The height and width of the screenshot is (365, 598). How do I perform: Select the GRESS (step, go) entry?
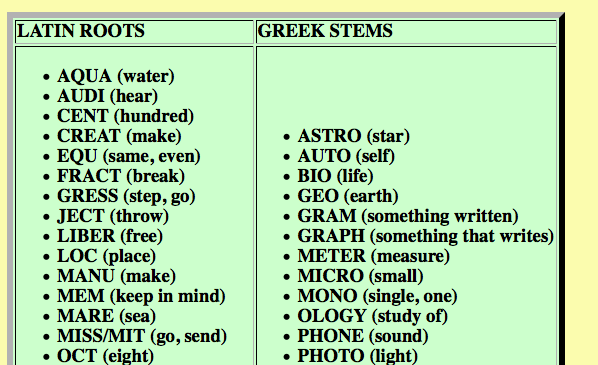[x=126, y=196]
